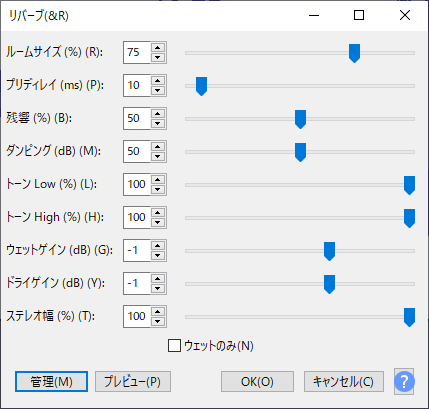Click the プレビュー(P) button

(x=133, y=381)
